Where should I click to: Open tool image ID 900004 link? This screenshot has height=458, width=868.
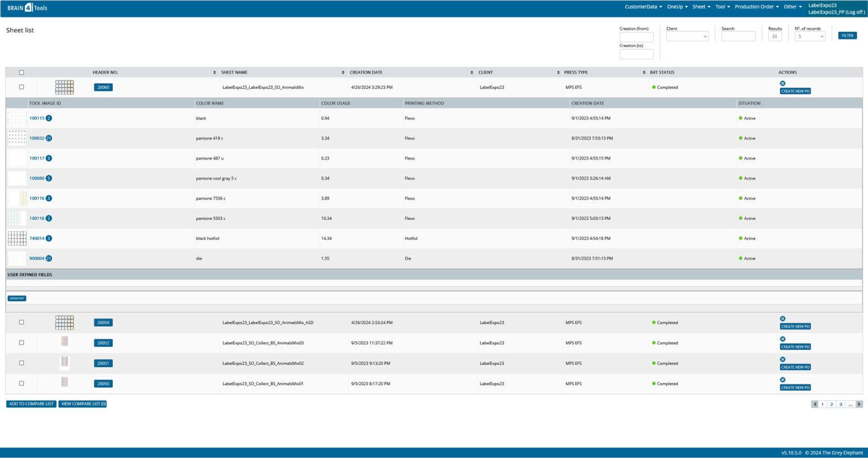coord(37,258)
